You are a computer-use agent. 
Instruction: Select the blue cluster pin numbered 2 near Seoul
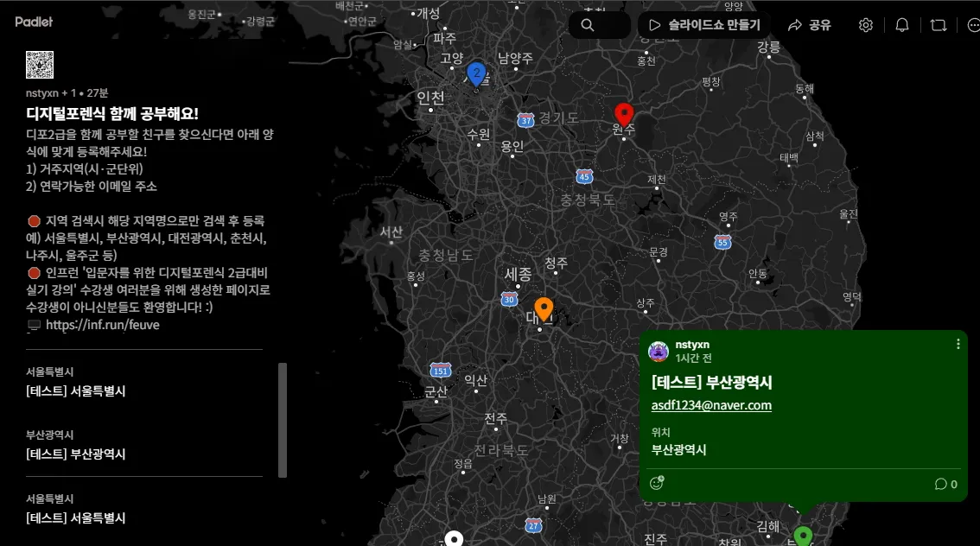pyautogui.click(x=476, y=75)
